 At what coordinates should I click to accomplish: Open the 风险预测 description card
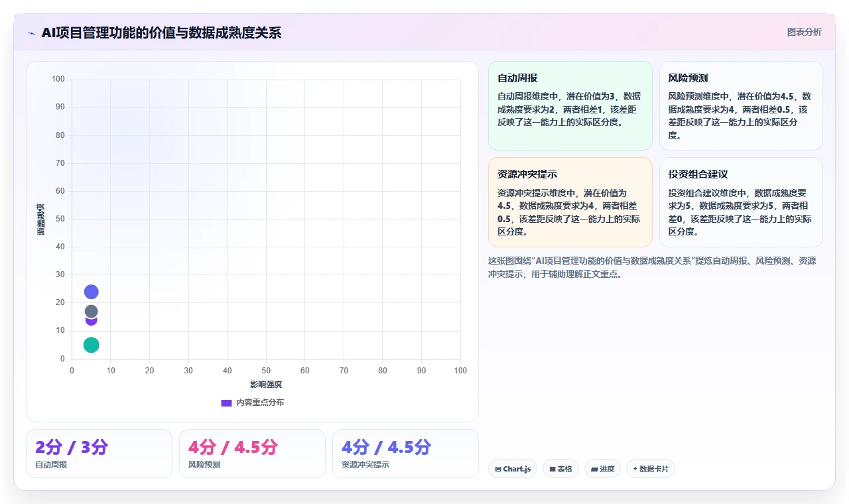[741, 106]
